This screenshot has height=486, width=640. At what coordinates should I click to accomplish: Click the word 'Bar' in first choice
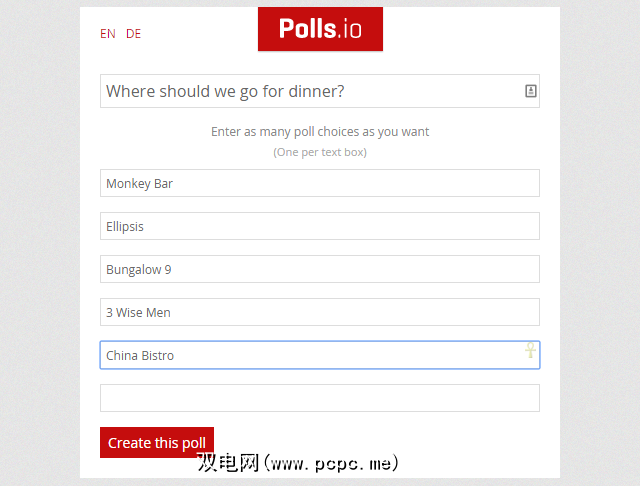coord(164,184)
